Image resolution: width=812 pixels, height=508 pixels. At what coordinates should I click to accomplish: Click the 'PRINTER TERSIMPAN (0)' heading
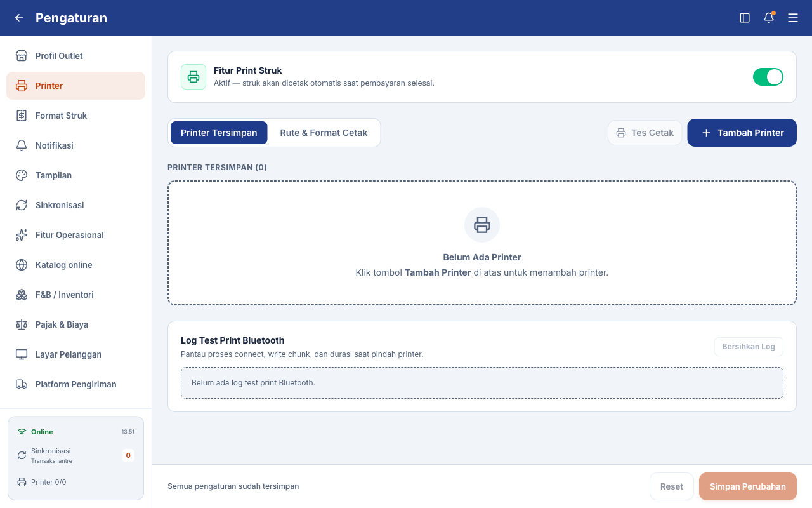[x=217, y=168]
